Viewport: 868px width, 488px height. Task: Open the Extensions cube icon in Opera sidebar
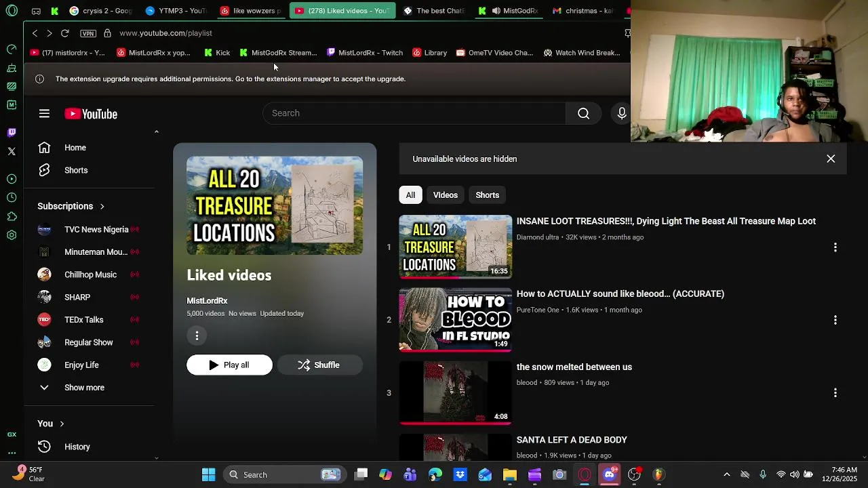tap(12, 217)
